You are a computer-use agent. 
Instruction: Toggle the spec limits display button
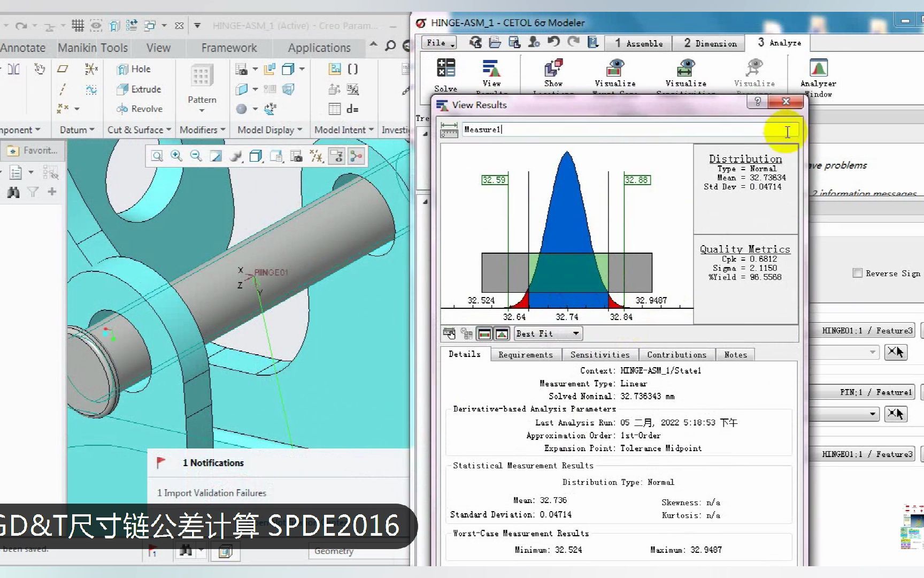click(484, 334)
